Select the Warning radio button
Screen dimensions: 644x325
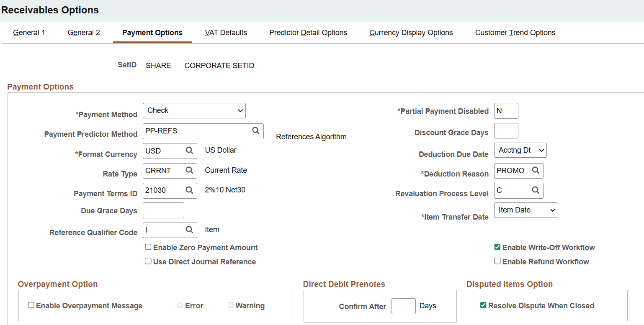click(231, 305)
